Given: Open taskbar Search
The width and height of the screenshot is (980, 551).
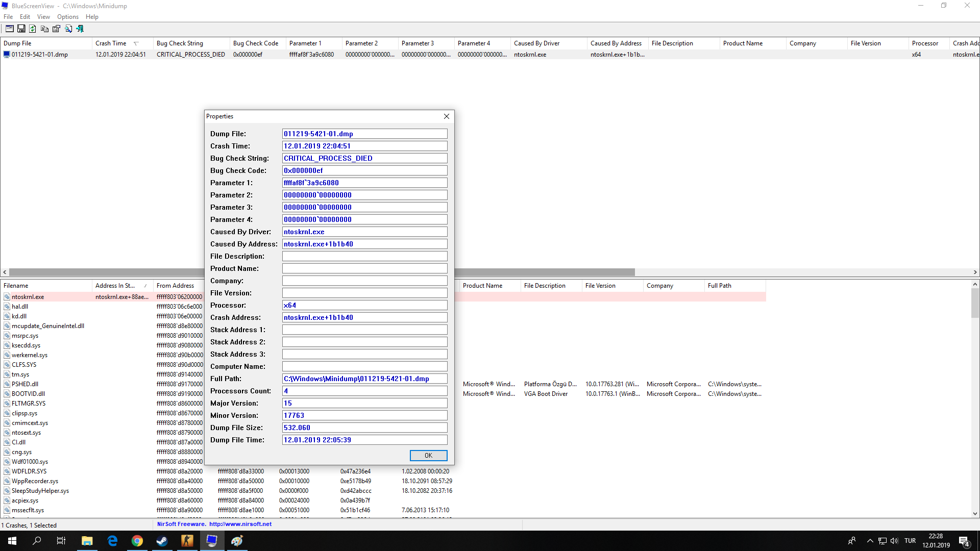Looking at the screenshot, I should coord(37,541).
